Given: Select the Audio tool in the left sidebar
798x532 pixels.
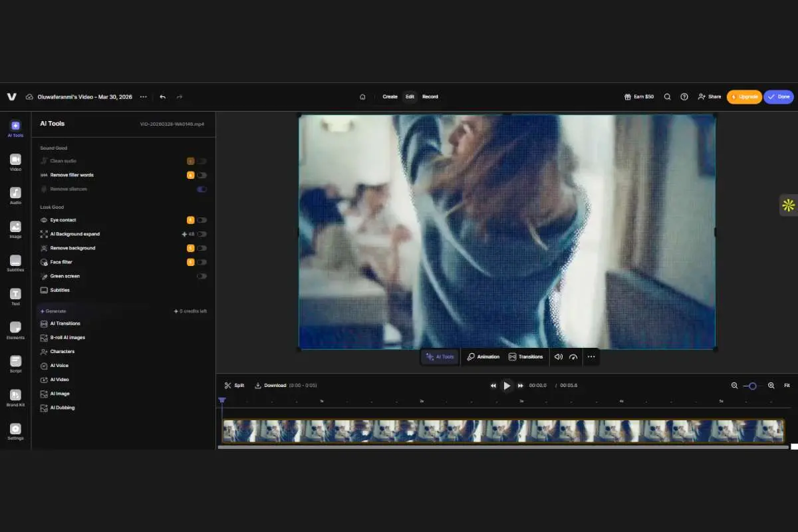Looking at the screenshot, I should (15, 196).
